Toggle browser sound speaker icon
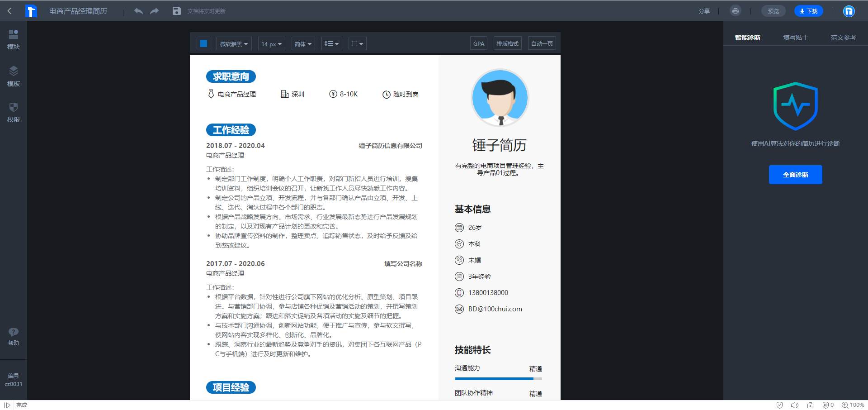Screen dimensions: 868x410 click(795, 405)
